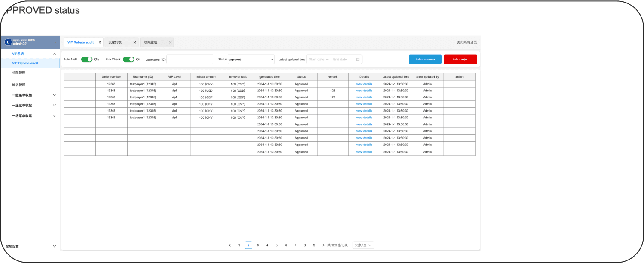Click the latest updated by column header

(x=428, y=76)
